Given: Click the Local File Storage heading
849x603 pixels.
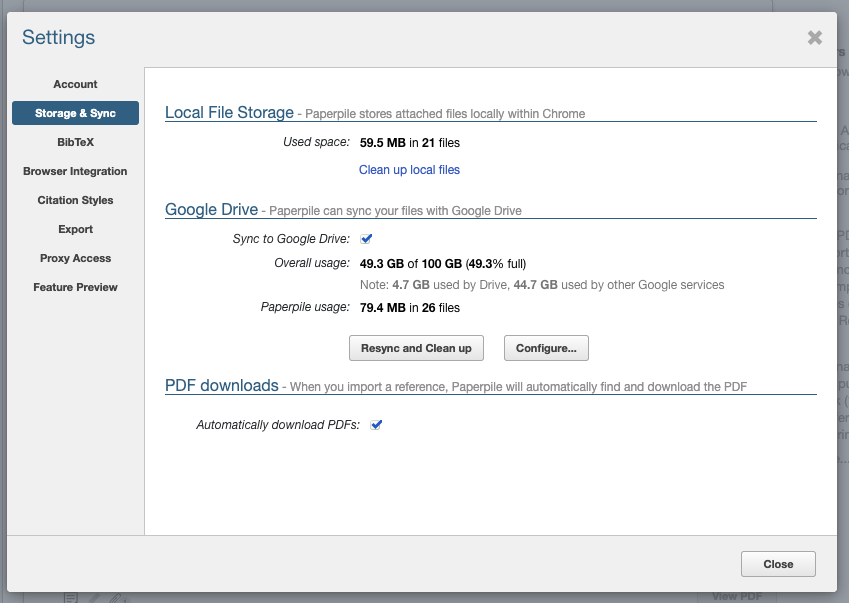Looking at the screenshot, I should (229, 112).
